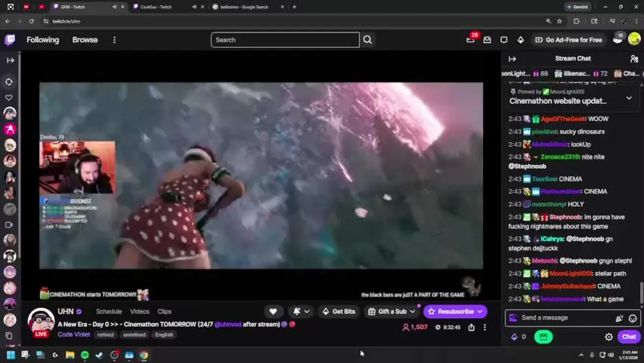This screenshot has height=363, width=644.
Task: Mute the CookSux tab audio icon
Action: (195, 7)
